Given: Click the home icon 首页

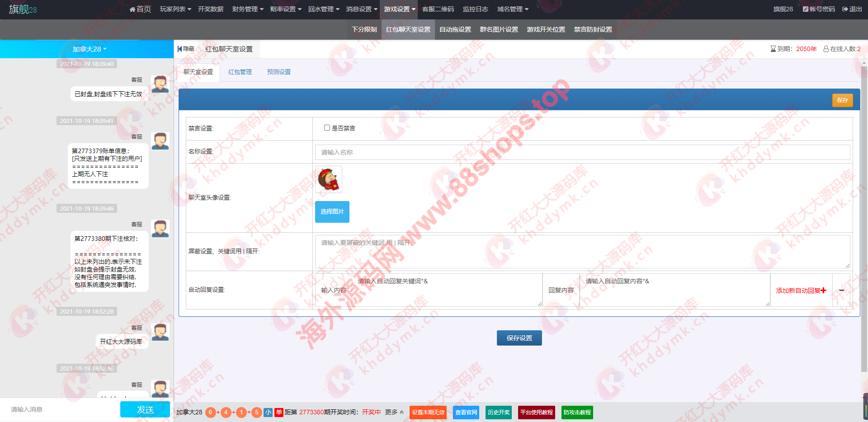Looking at the screenshot, I should (132, 9).
